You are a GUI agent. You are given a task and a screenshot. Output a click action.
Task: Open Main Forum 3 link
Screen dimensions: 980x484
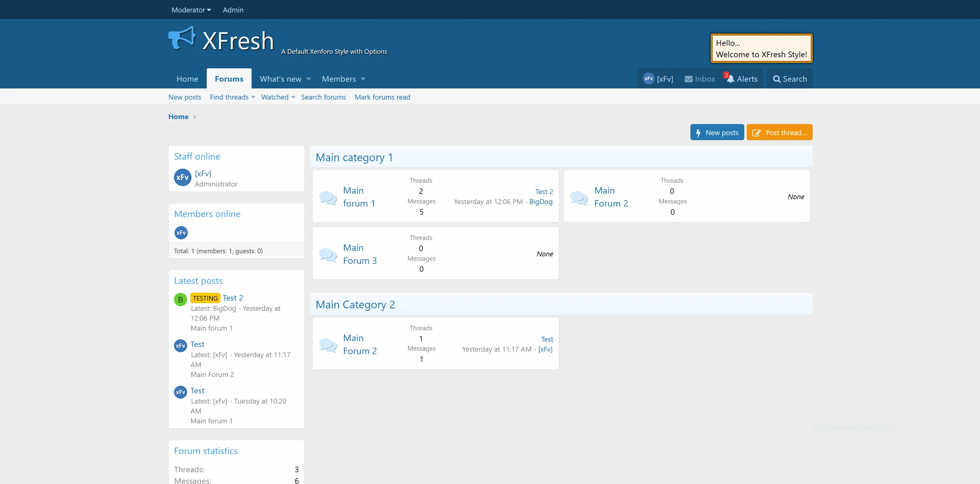pyautogui.click(x=360, y=254)
